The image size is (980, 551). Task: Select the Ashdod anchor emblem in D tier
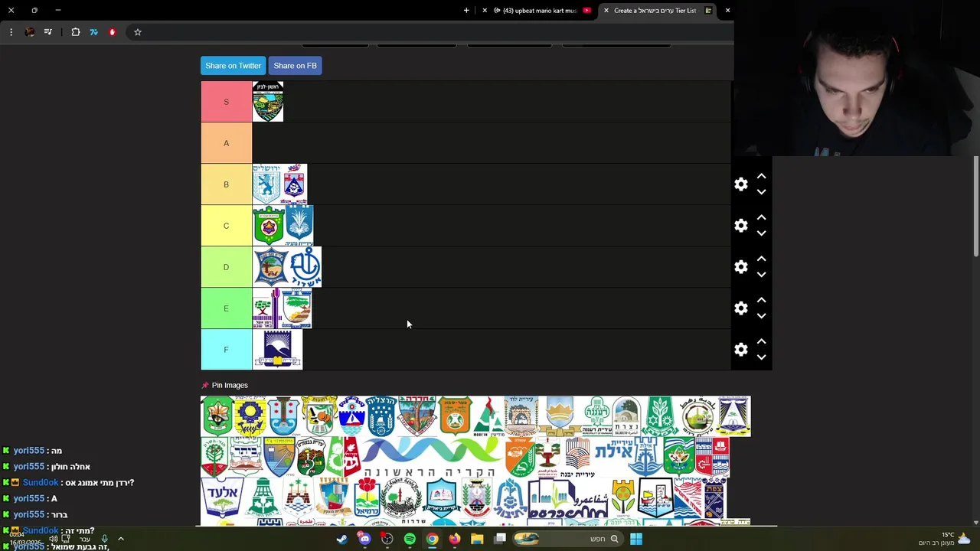click(305, 267)
